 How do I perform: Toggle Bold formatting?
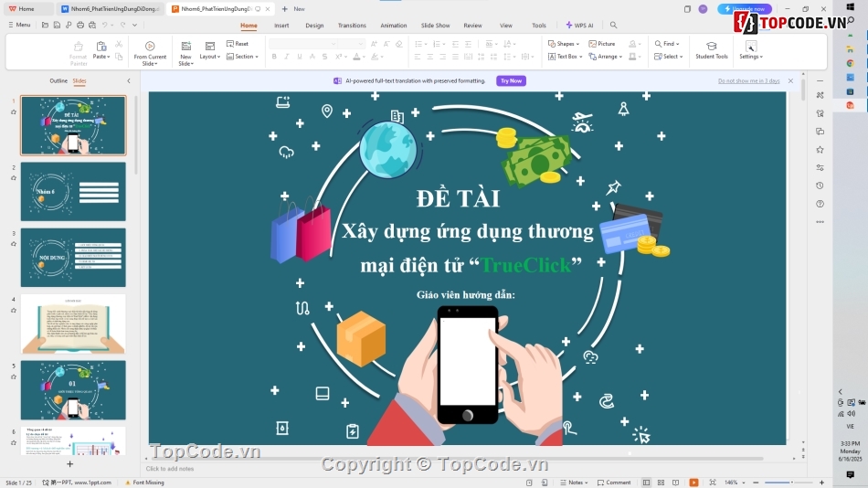click(274, 57)
